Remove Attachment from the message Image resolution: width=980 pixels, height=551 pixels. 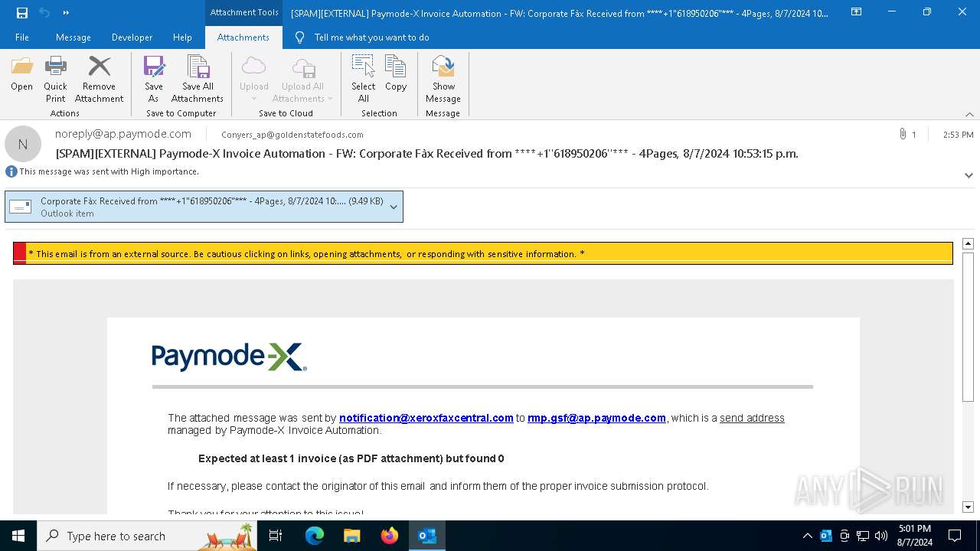tap(99, 80)
